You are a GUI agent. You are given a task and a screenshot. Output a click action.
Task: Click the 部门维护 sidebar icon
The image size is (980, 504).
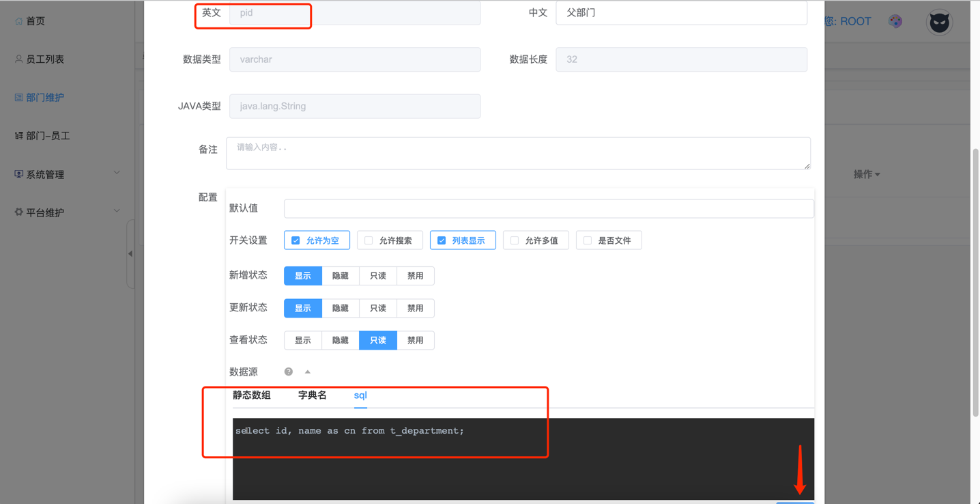pos(18,98)
